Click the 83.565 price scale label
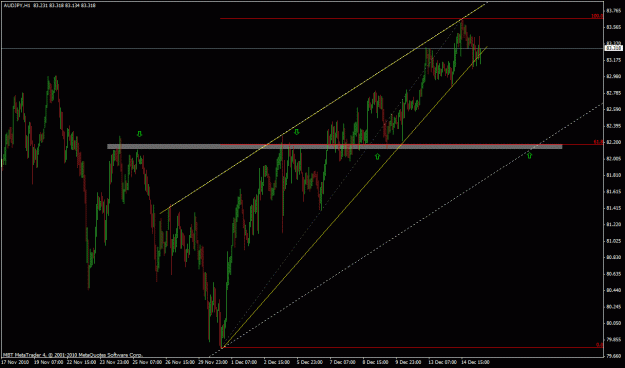 click(614, 27)
